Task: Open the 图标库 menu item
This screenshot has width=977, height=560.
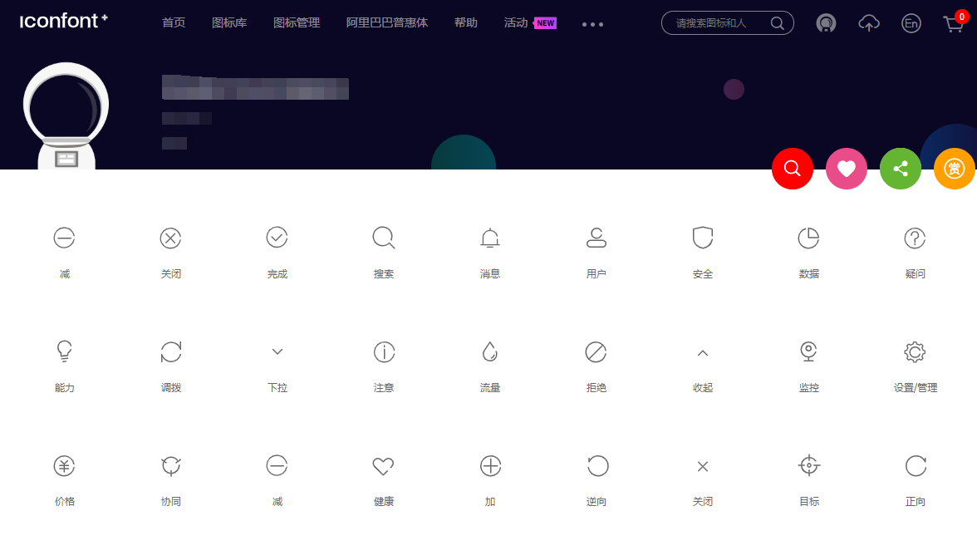Action: click(229, 23)
